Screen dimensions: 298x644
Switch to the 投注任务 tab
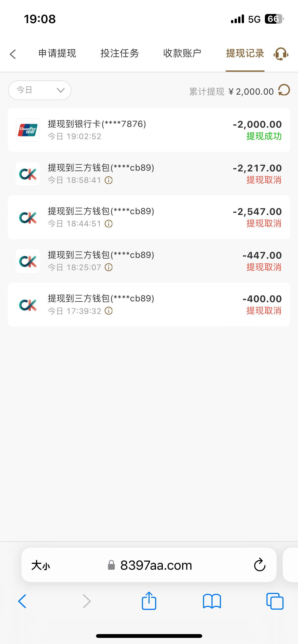[120, 53]
